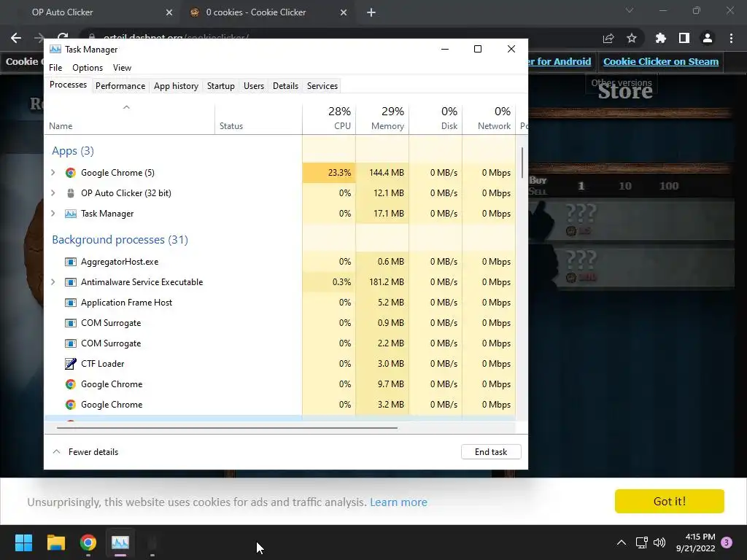Switch to the Services tab

(x=322, y=86)
